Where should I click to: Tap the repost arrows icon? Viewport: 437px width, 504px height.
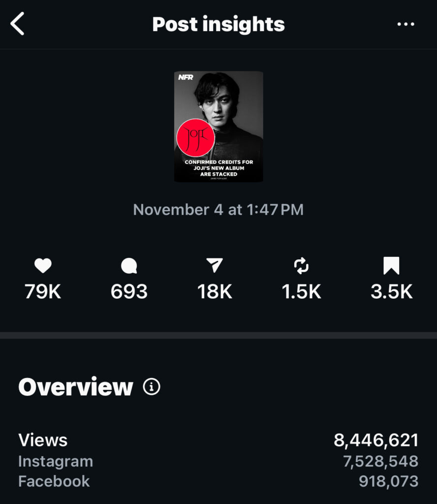coord(301,266)
